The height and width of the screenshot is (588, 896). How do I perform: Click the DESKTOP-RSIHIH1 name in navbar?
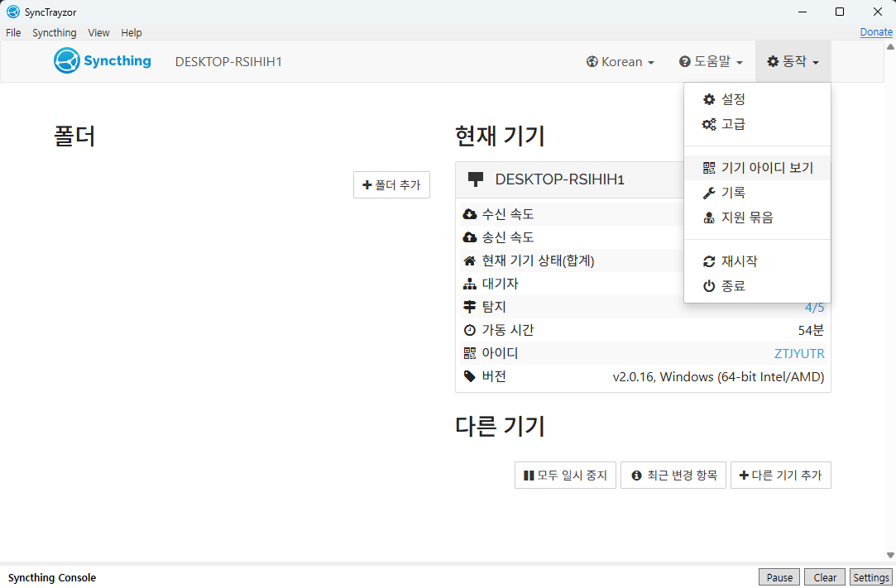pyautogui.click(x=228, y=62)
